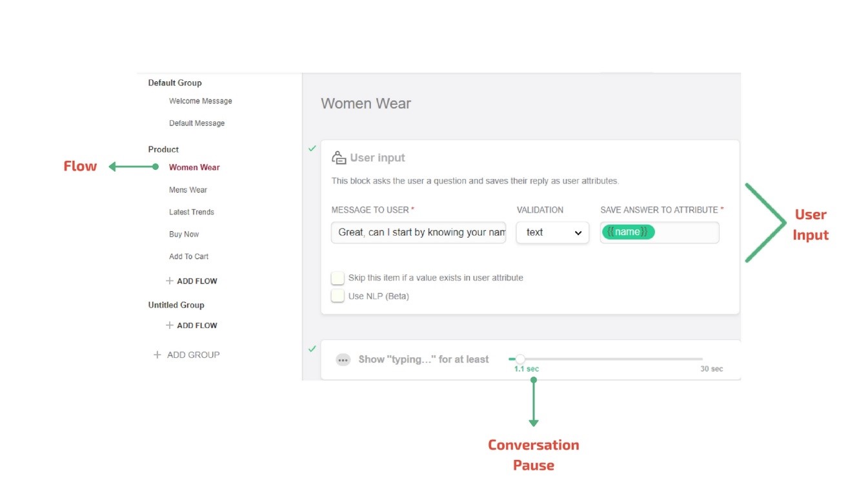
Task: Open the Welcome Message flow
Action: coord(200,101)
